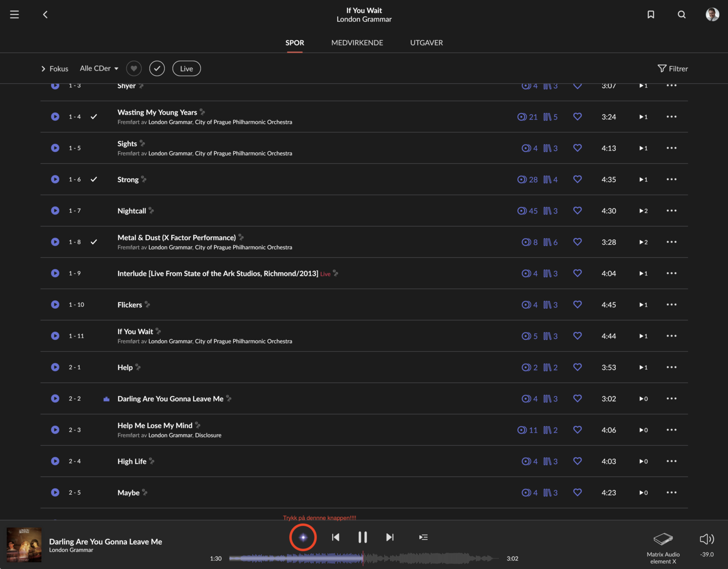Play track Help
This screenshot has height=569, width=728.
[x=55, y=367]
